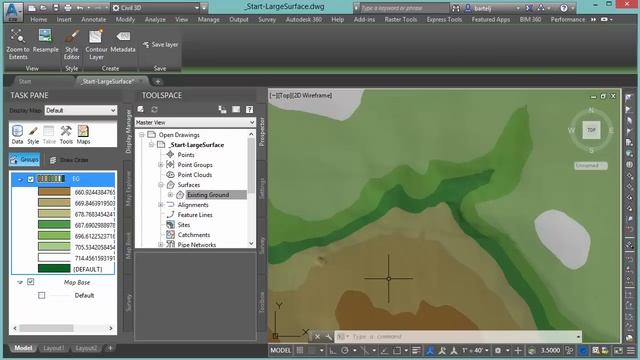Open the Survey ribbon tab
The image size is (640, 360).
point(267,20)
